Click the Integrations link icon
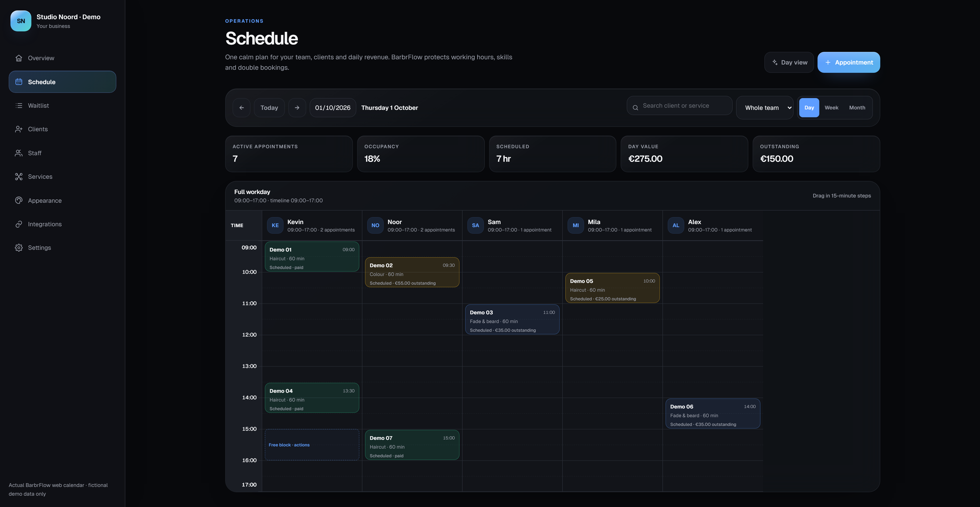The width and height of the screenshot is (980, 507). point(19,224)
